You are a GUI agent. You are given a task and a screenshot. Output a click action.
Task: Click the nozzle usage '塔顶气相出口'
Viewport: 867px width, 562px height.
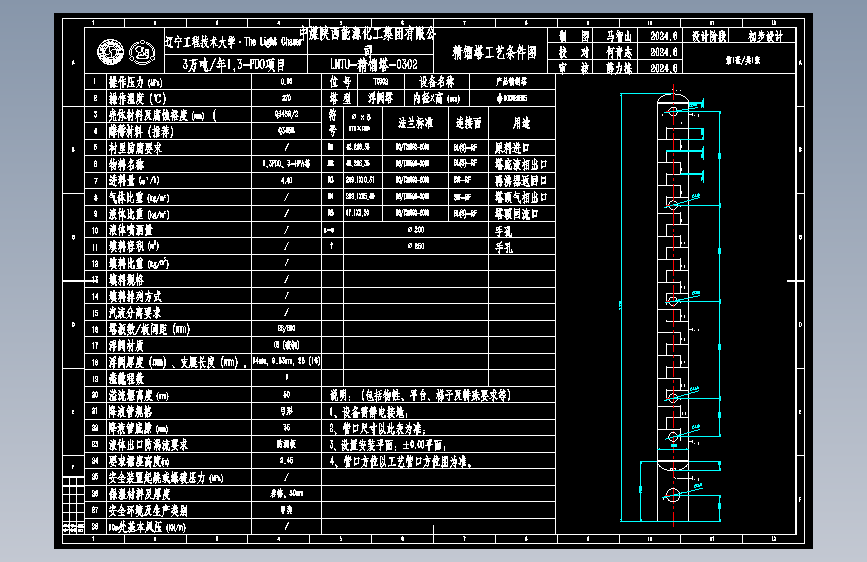tap(521, 197)
